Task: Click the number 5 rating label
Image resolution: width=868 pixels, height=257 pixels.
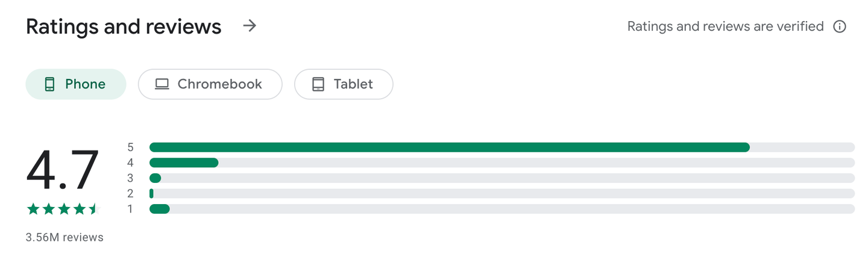Action: 130,147
